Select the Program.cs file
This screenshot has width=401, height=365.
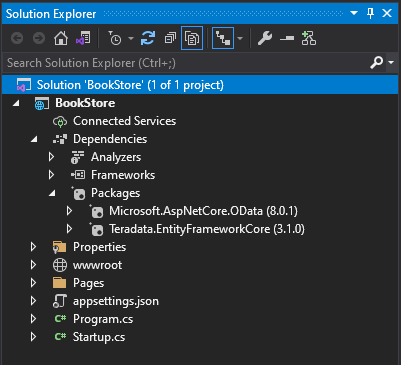point(103,319)
